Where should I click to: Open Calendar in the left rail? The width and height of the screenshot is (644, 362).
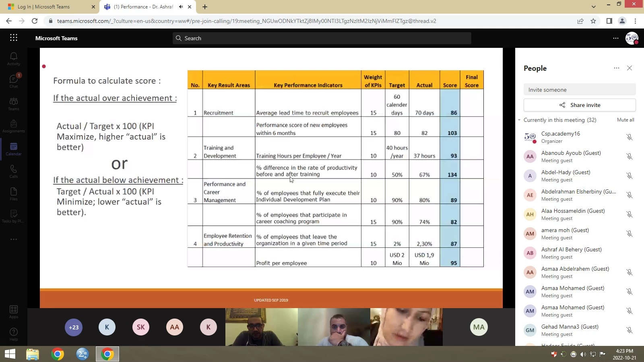(14, 148)
